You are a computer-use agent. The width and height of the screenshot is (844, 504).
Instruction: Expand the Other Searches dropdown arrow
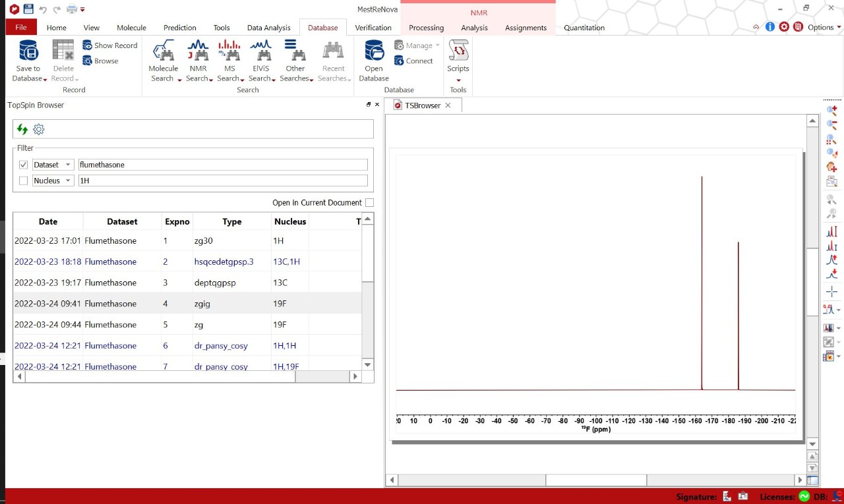[x=312, y=80]
